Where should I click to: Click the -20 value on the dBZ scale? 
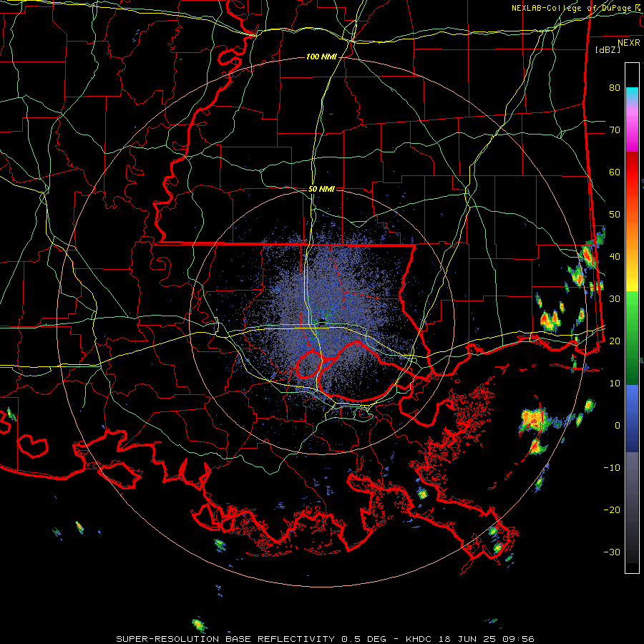click(x=612, y=509)
